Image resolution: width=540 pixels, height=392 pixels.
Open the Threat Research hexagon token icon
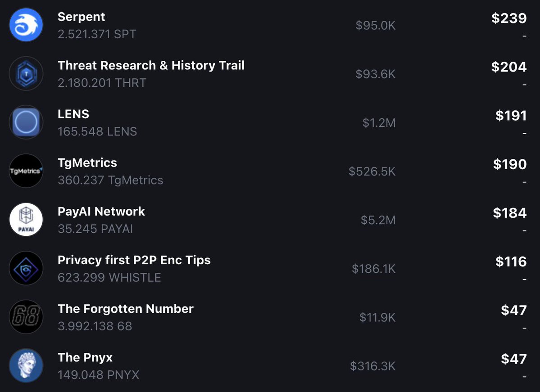[x=26, y=74]
